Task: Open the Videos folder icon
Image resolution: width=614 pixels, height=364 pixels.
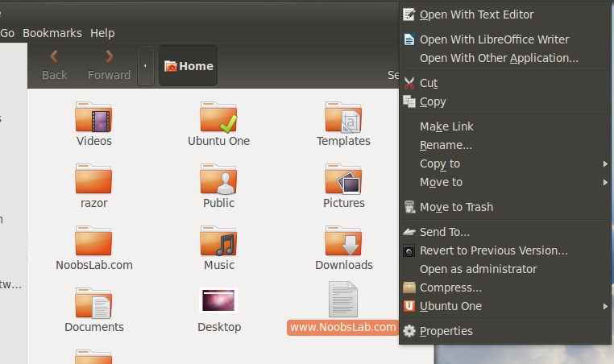Action: [93, 117]
